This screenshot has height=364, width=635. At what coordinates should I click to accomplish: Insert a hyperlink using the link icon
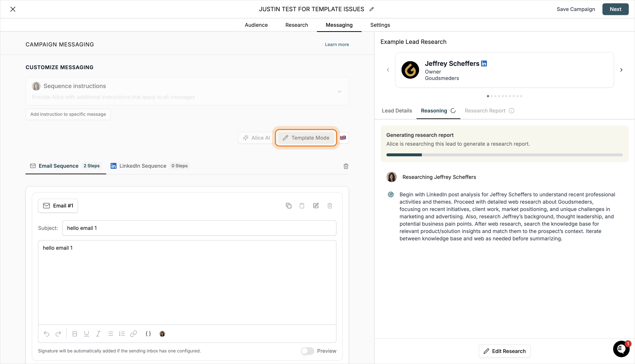point(134,334)
